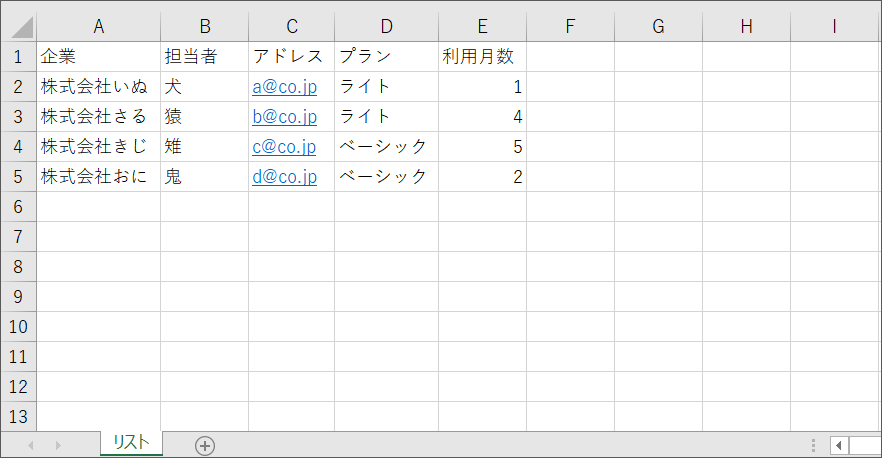882x458 pixels.
Task: Click the tab bar splitter dots handle
Action: point(815,445)
